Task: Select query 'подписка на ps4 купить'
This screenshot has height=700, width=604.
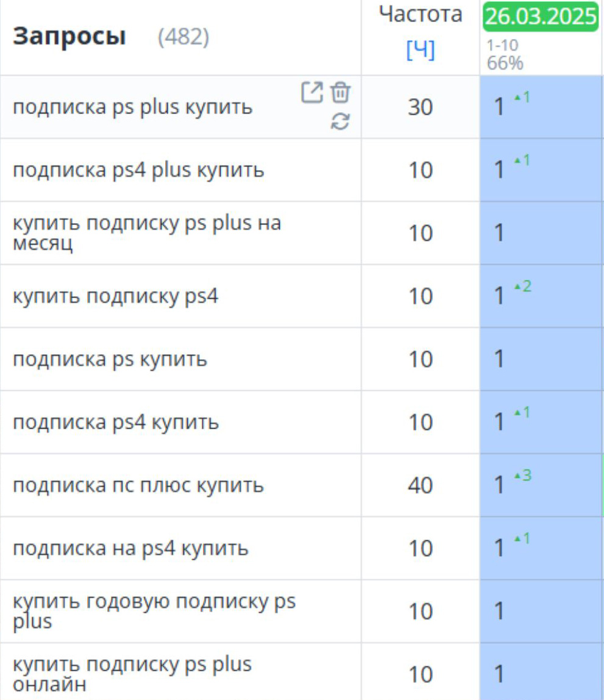Action: (130, 548)
